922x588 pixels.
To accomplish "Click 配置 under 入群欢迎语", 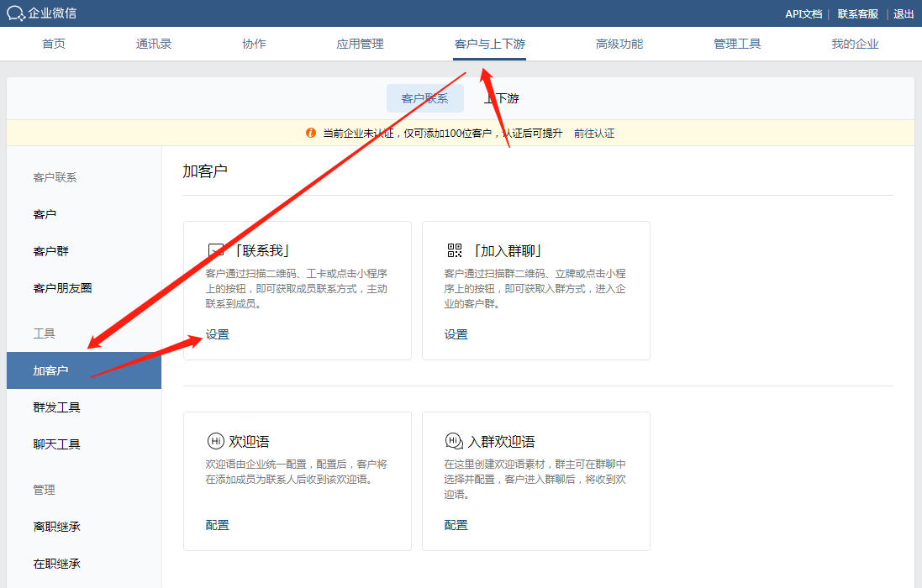I will pos(456,525).
